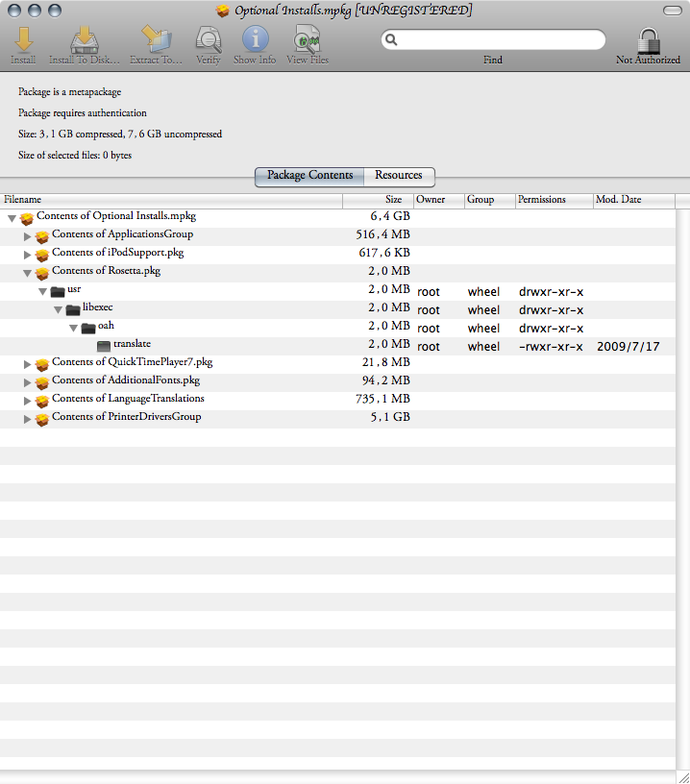
Task: Click the Install To Disk icon
Action: coord(84,39)
